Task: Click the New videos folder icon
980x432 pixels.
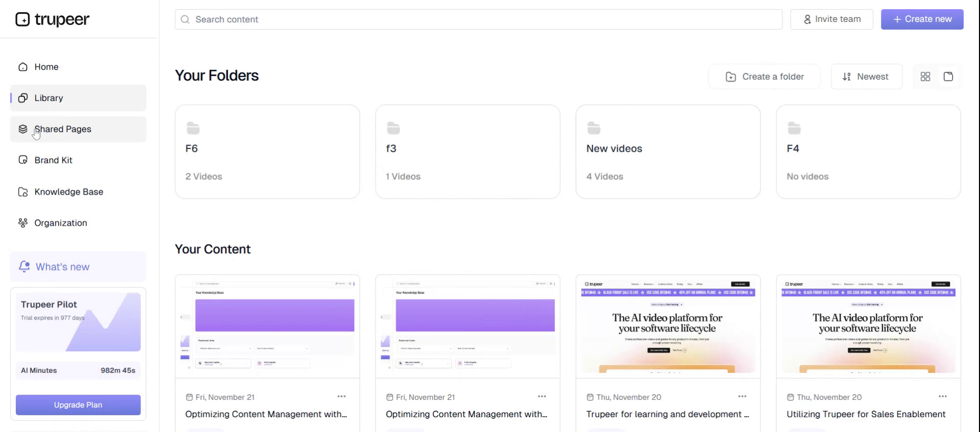Action: (x=594, y=128)
